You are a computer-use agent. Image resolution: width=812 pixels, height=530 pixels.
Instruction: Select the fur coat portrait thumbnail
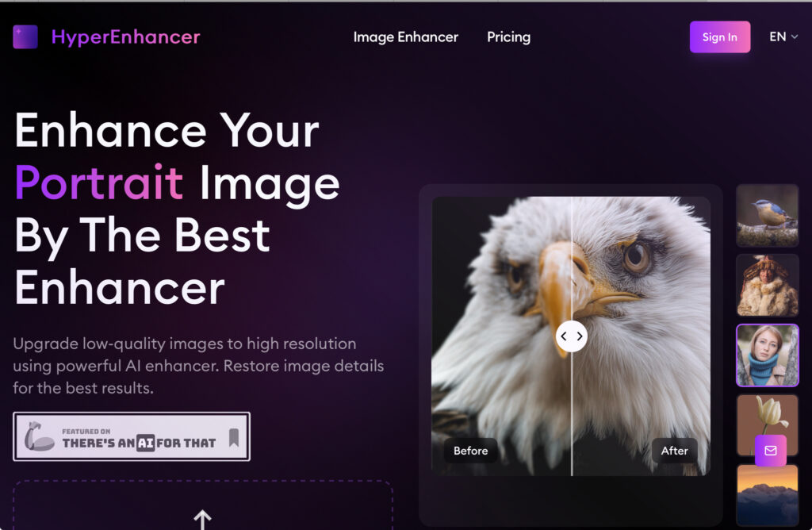click(768, 285)
